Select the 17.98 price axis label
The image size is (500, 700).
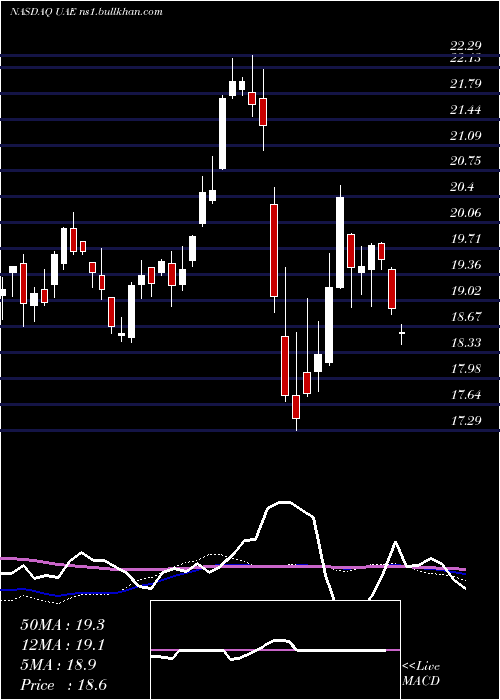coord(466,368)
